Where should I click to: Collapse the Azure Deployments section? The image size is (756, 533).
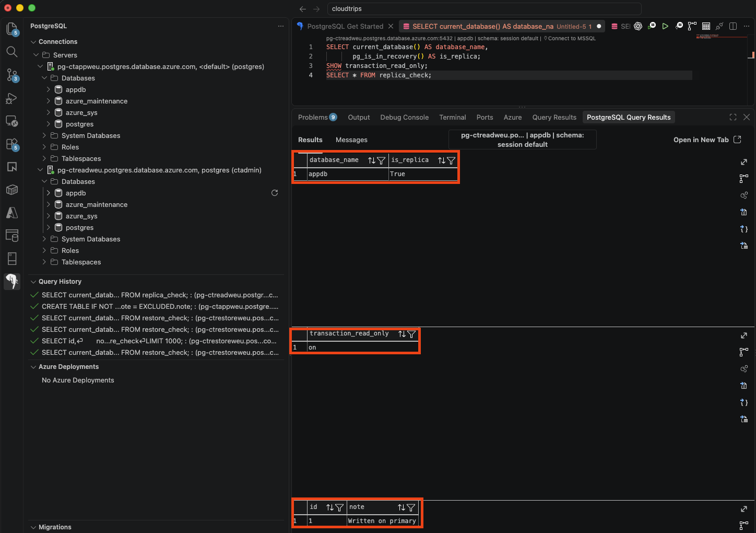pos(33,367)
